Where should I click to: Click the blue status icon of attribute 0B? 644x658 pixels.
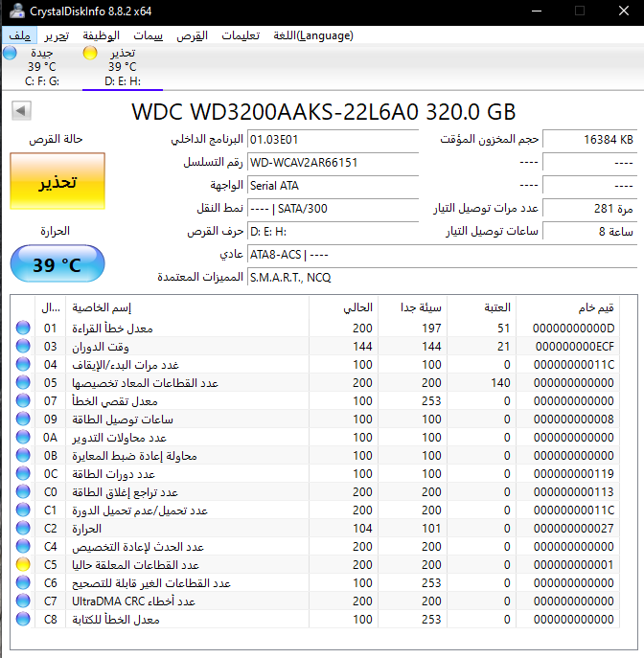23,455
